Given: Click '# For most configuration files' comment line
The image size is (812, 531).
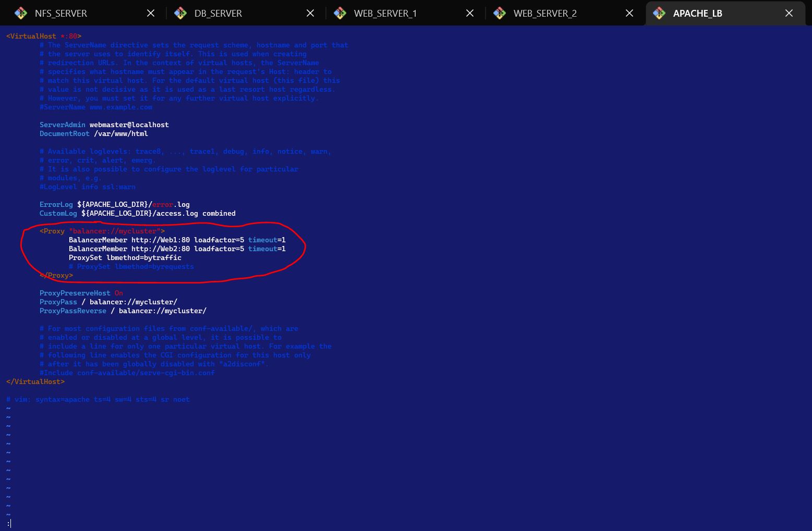Looking at the screenshot, I should pyautogui.click(x=169, y=328).
